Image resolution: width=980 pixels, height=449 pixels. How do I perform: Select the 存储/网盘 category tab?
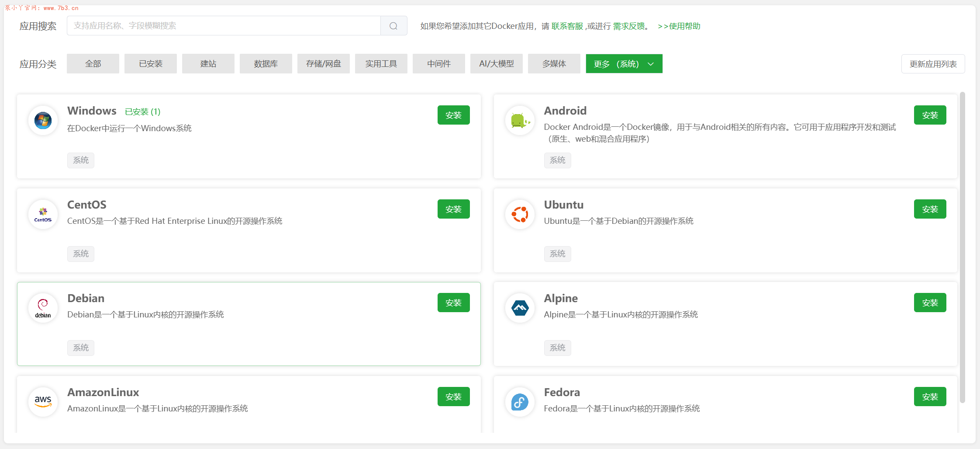[324, 64]
